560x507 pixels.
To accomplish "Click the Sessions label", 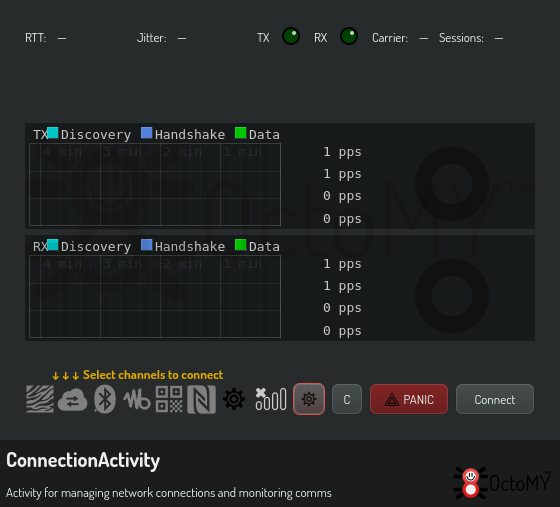I will click(x=461, y=38).
